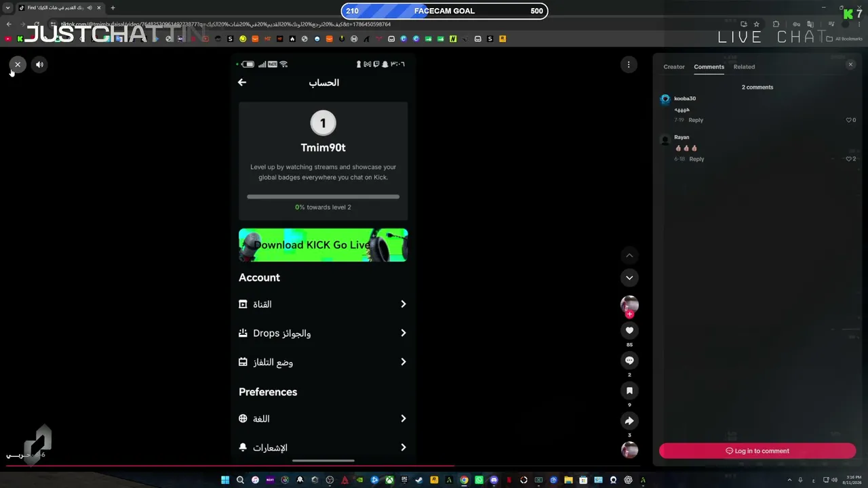Share the video using the arrow icon
The image size is (868, 488).
coord(629,421)
